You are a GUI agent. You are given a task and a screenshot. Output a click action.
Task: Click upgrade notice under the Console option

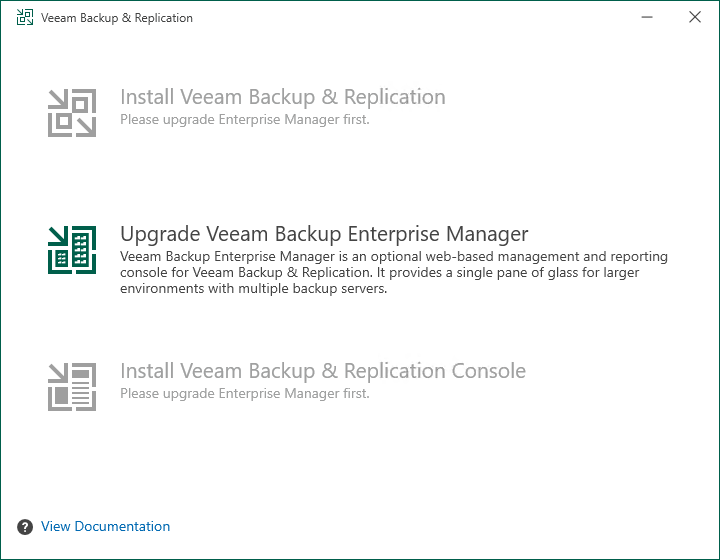click(x=244, y=394)
